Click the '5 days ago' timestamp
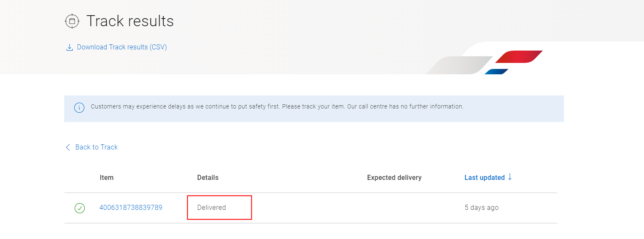The image size is (644, 239). pyautogui.click(x=482, y=208)
